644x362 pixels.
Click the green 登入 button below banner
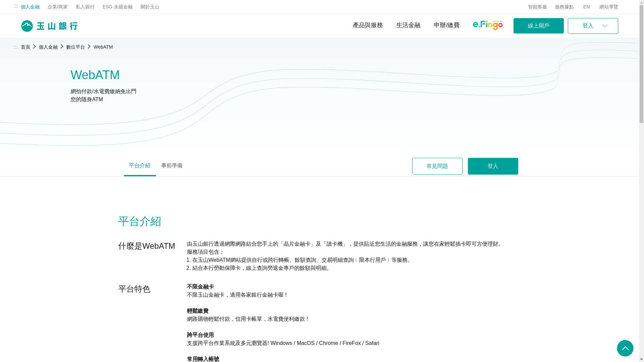(x=493, y=166)
